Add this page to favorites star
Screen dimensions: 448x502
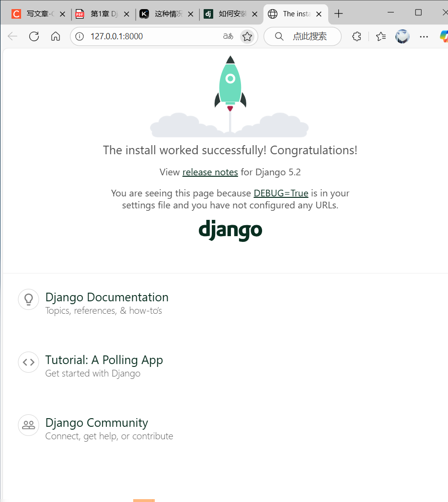coord(247,36)
